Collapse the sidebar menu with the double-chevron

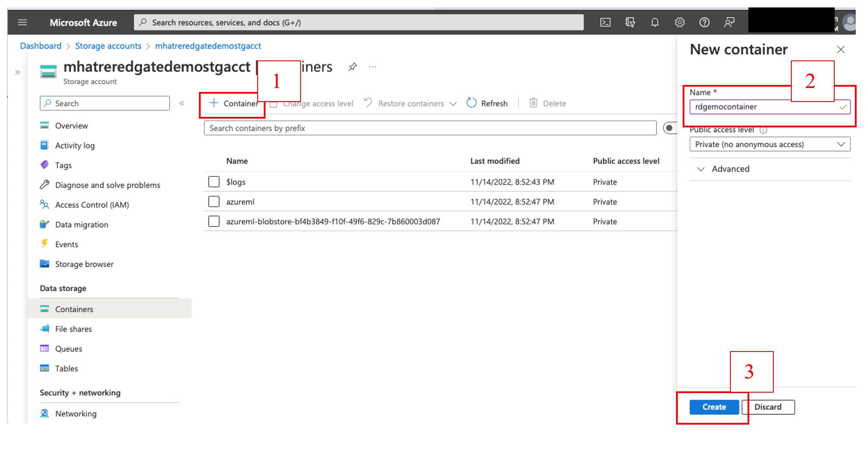click(x=181, y=103)
